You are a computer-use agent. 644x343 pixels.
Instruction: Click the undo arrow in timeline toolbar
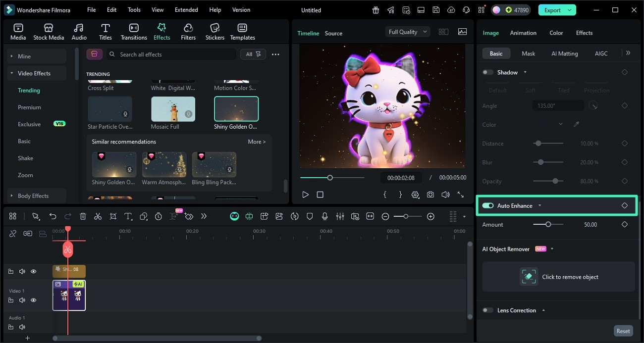coord(53,216)
